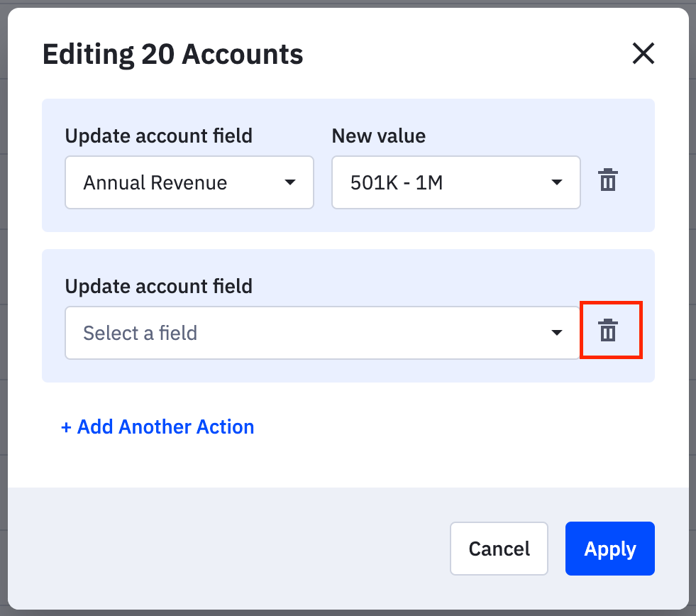Click the plus sign before Add Another Action
This screenshot has width=696, height=616.
(67, 427)
